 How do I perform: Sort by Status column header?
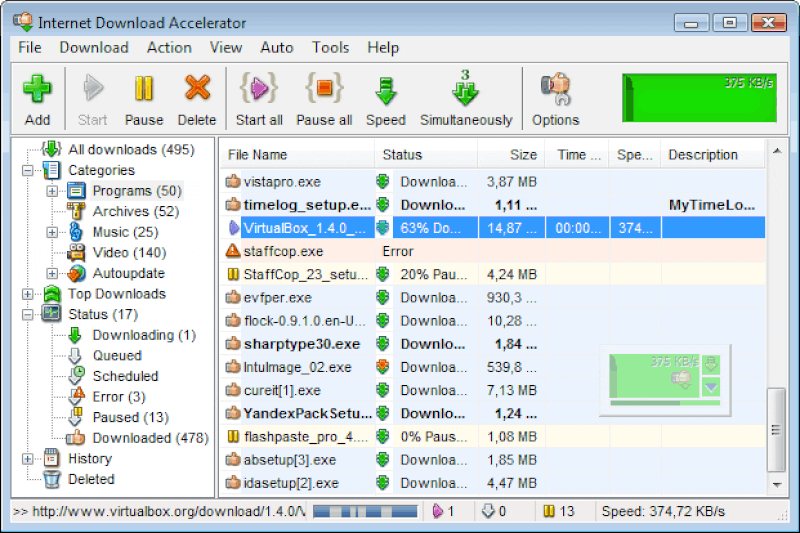[426, 155]
